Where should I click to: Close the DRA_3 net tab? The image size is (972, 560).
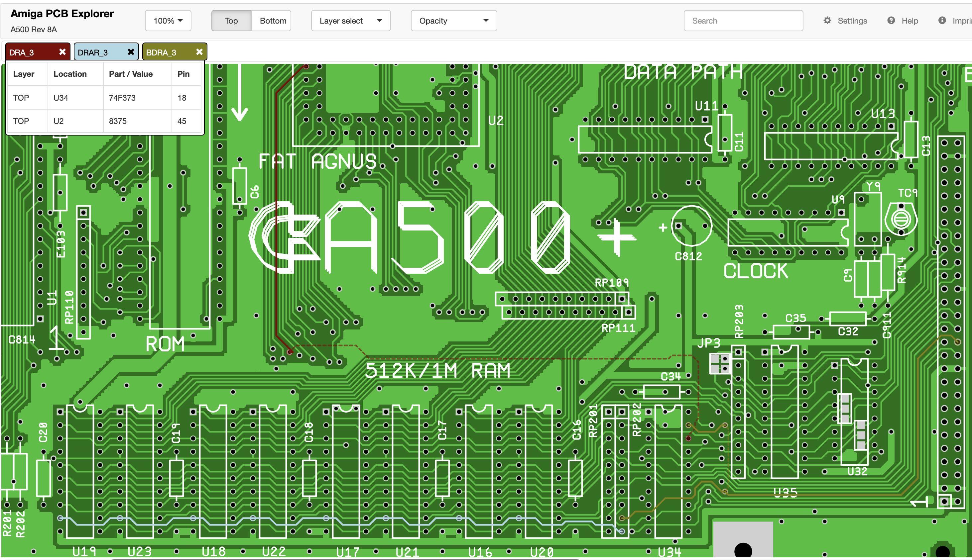[x=62, y=52]
